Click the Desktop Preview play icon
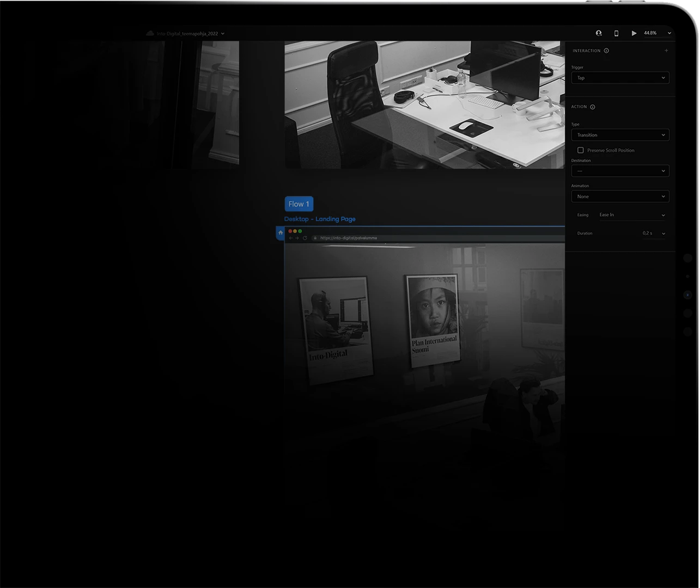Image resolution: width=700 pixels, height=588 pixels. coord(634,33)
